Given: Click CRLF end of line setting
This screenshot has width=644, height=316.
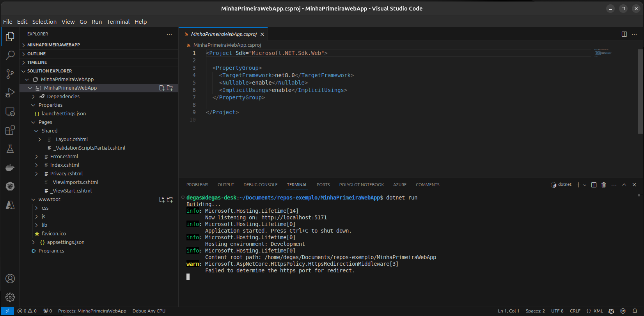Looking at the screenshot, I should click(x=575, y=311).
